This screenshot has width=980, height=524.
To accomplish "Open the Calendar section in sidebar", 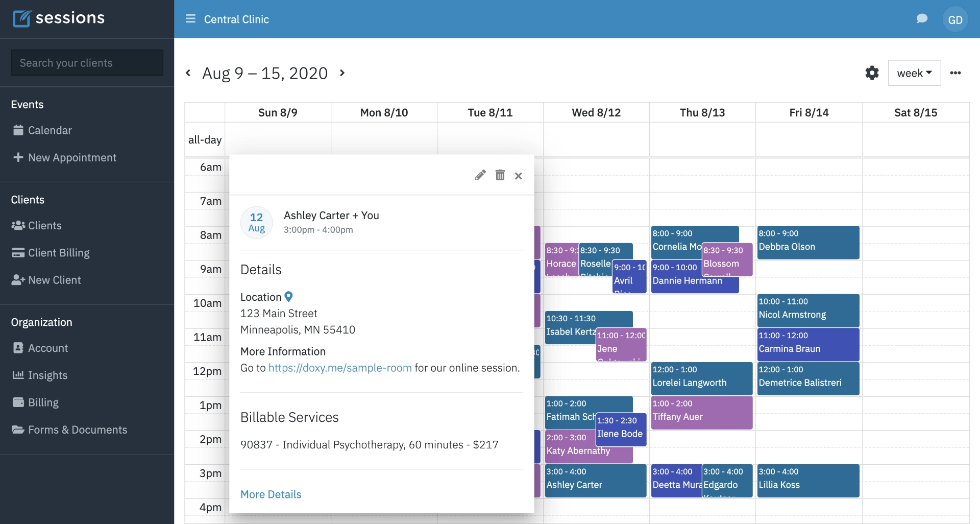I will pos(50,130).
